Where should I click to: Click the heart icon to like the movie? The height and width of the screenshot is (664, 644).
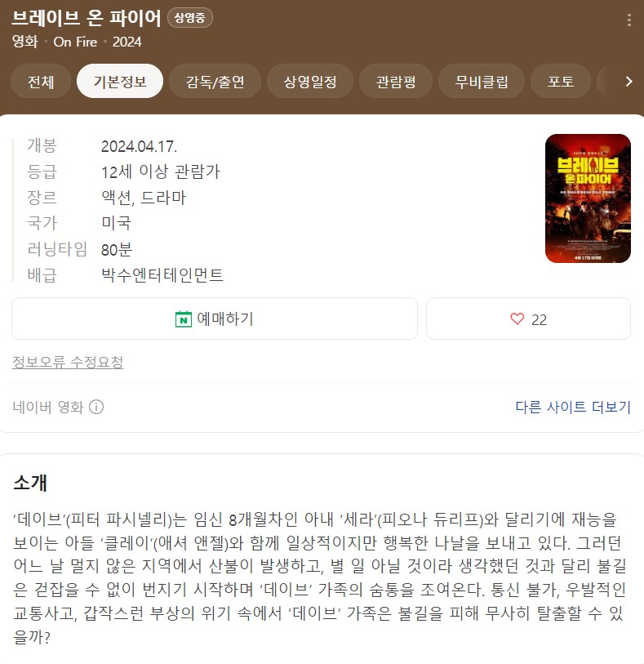pos(517,319)
